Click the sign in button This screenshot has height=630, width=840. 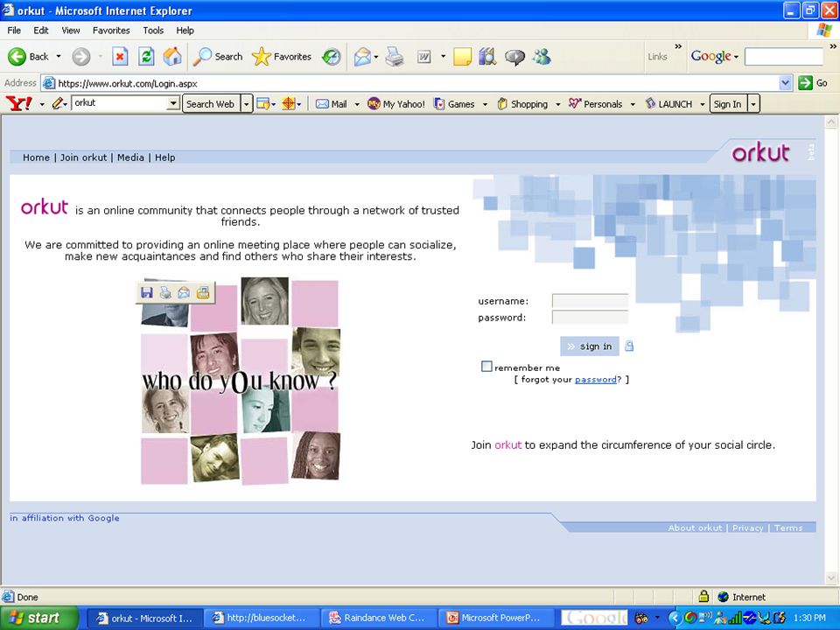point(589,346)
